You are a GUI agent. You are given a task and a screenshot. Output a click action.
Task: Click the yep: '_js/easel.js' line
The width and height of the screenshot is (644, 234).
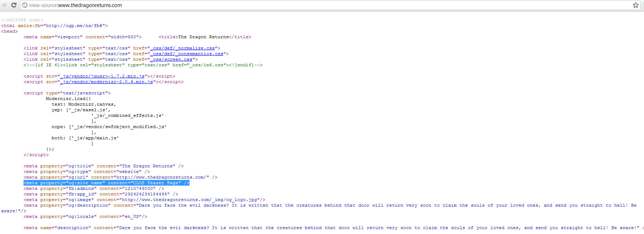[81, 110]
